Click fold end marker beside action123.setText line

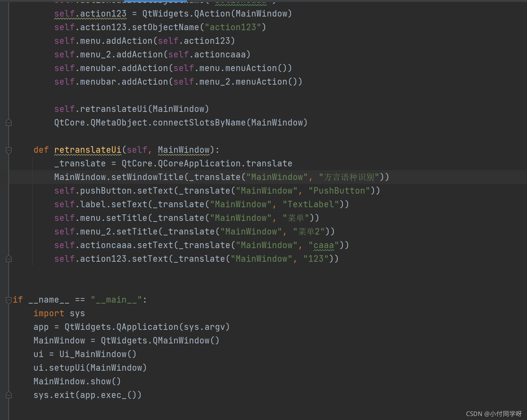(9, 259)
